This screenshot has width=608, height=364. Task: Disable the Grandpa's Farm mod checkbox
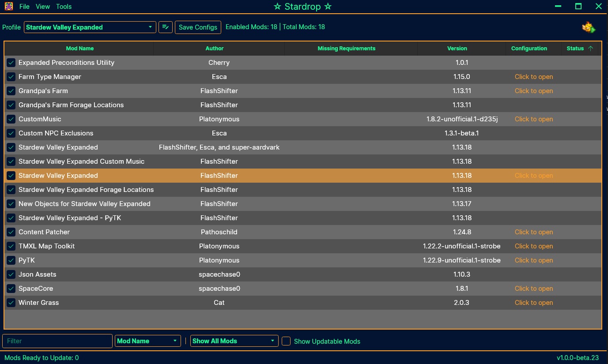(11, 91)
